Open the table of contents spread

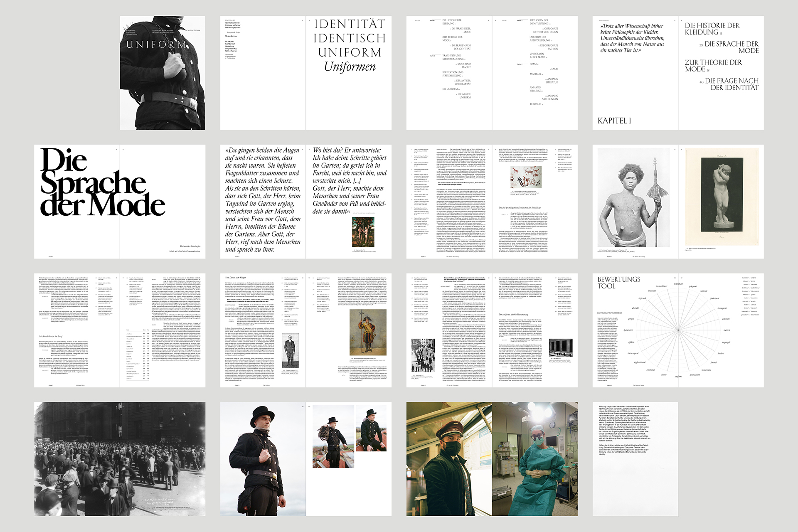click(492, 73)
